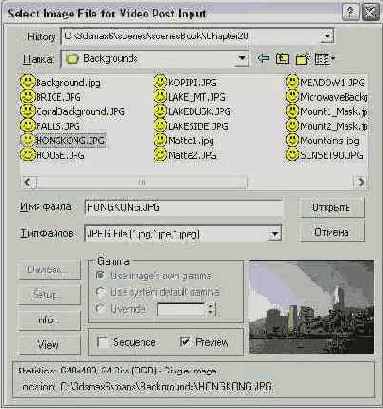Select the file name Matte1.jpg
The image size is (383, 409).
[x=191, y=141]
